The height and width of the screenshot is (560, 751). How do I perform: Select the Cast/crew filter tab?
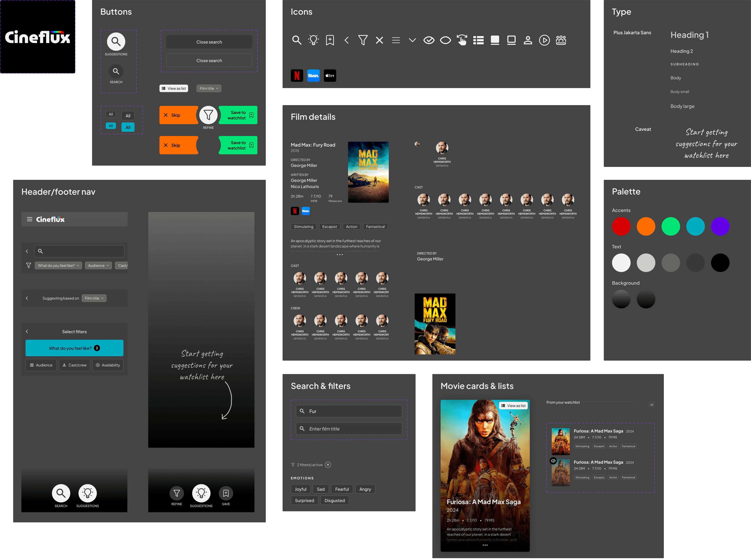click(74, 365)
